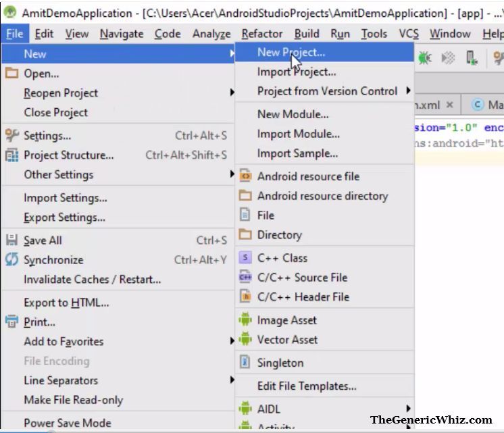Open the Window menu
Screen dimensions: 504x433
coord(450,34)
